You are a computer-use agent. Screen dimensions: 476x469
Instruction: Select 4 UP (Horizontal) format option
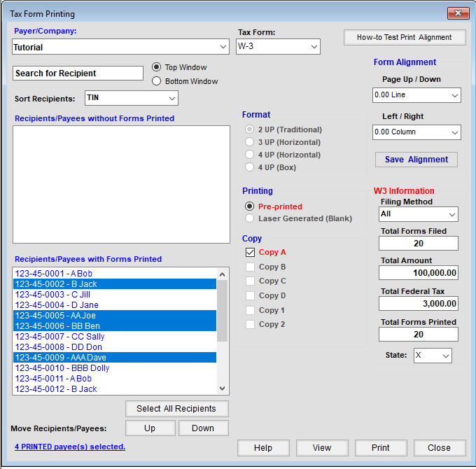coord(249,155)
